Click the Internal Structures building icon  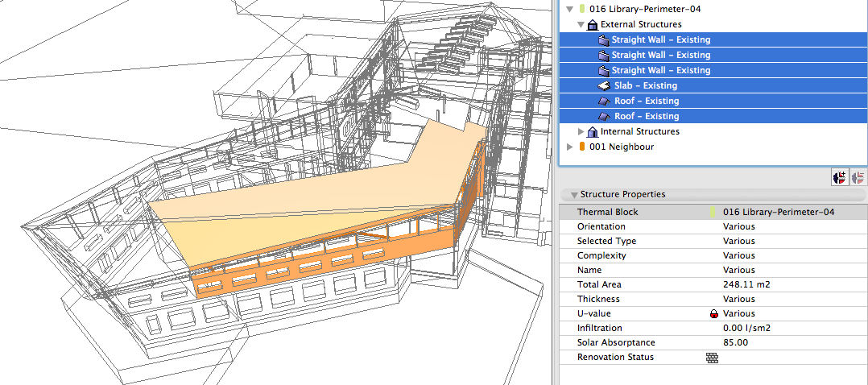point(592,131)
